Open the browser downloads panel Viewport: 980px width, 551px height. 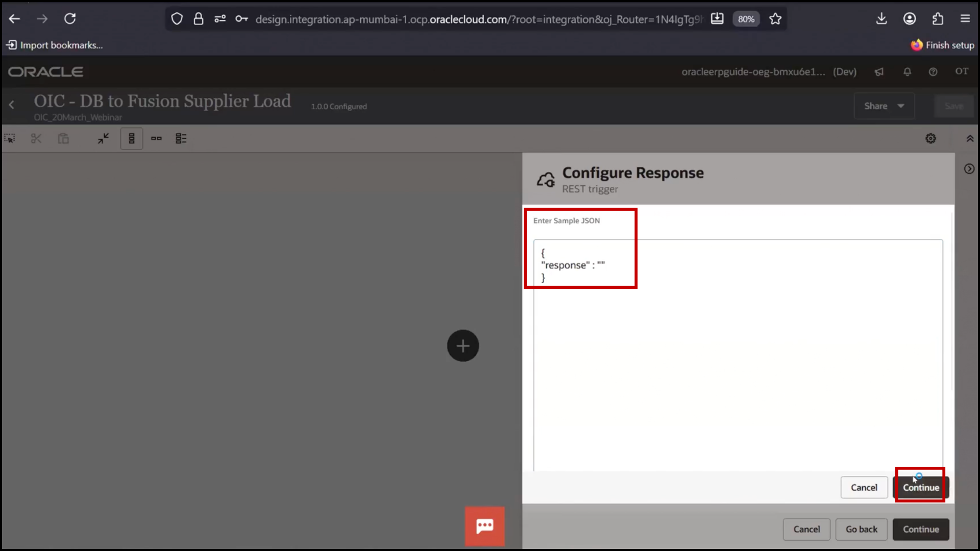coord(881,19)
